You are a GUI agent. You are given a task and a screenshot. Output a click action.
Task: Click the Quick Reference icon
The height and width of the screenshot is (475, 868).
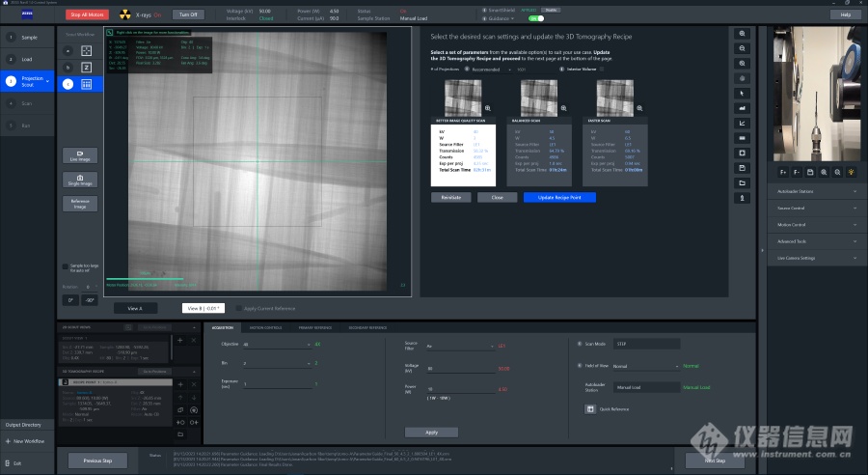coord(590,409)
